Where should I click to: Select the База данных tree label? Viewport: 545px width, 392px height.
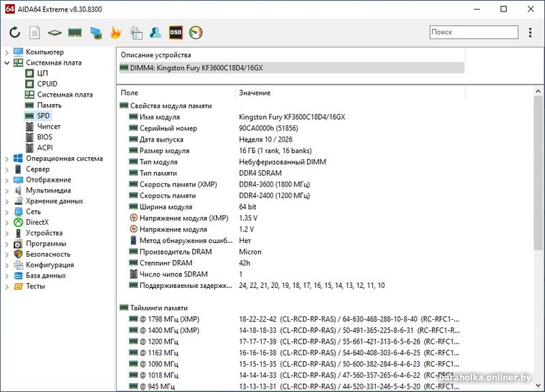(46, 276)
